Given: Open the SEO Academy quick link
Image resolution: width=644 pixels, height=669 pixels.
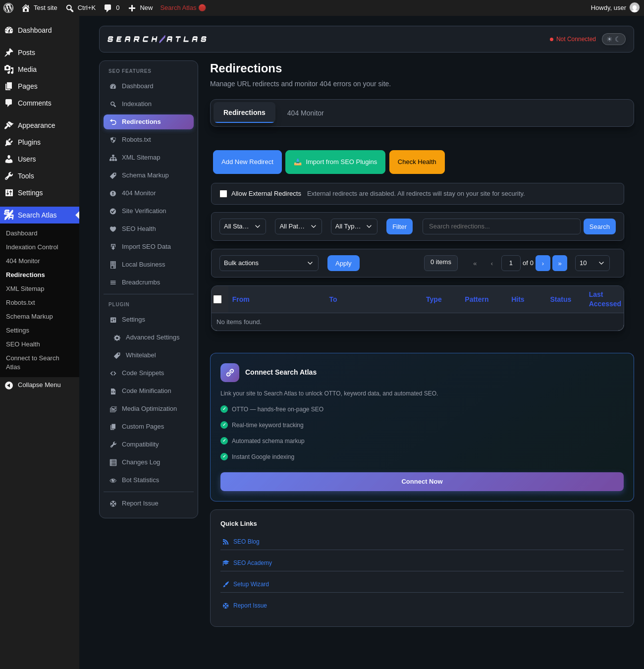Looking at the screenshot, I should (253, 563).
